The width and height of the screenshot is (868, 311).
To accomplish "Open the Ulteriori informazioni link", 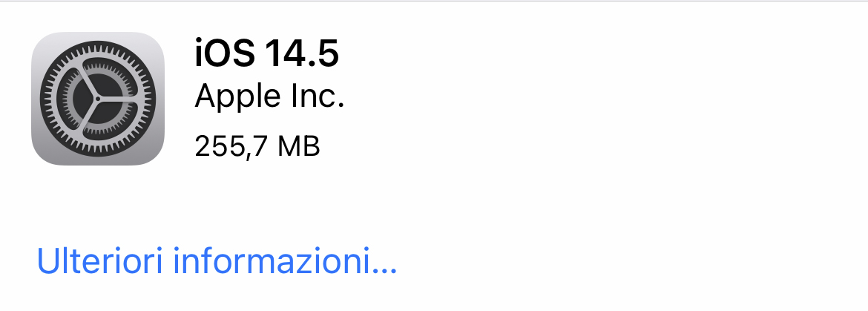I will click(x=217, y=261).
